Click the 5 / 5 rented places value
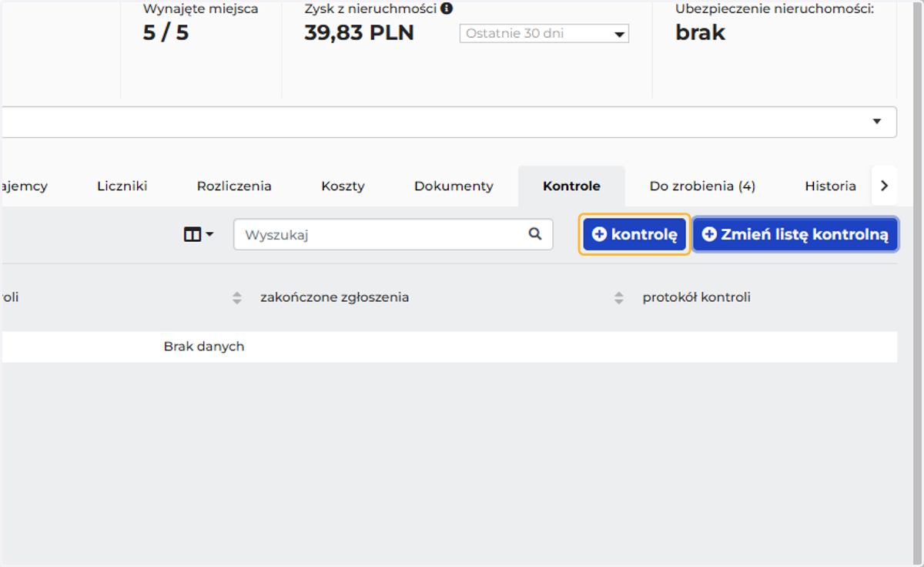This screenshot has width=924, height=567. tap(166, 33)
